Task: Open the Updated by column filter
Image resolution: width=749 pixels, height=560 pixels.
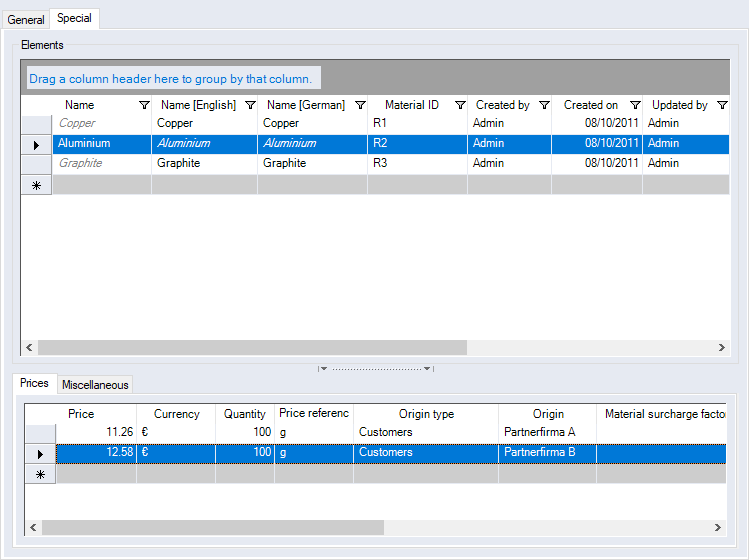Action: tap(721, 105)
